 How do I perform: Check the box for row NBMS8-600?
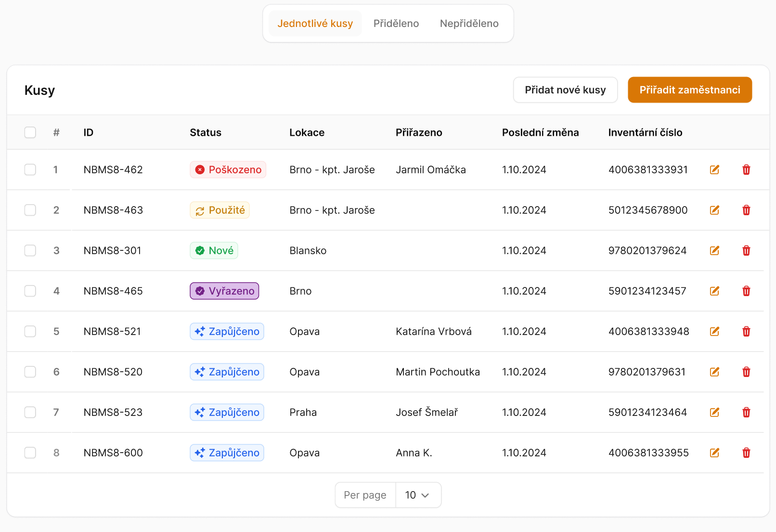pos(30,453)
